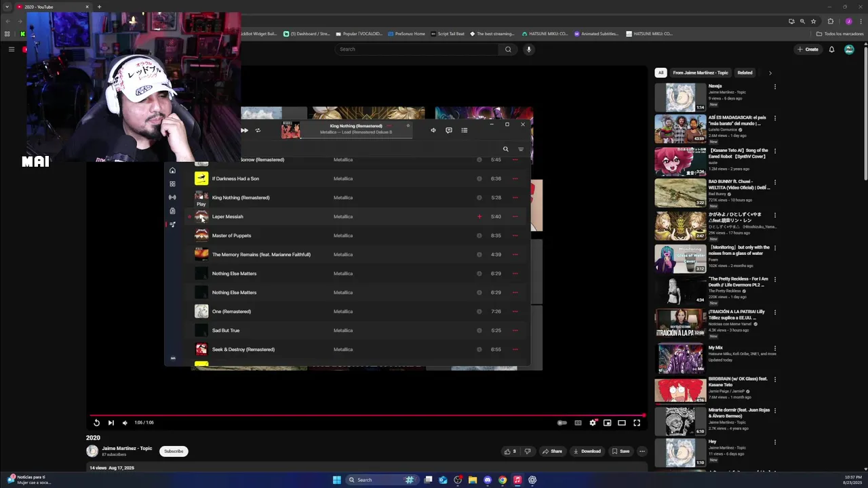868x488 pixels.
Task: Select the Related filter chip
Action: click(745, 73)
